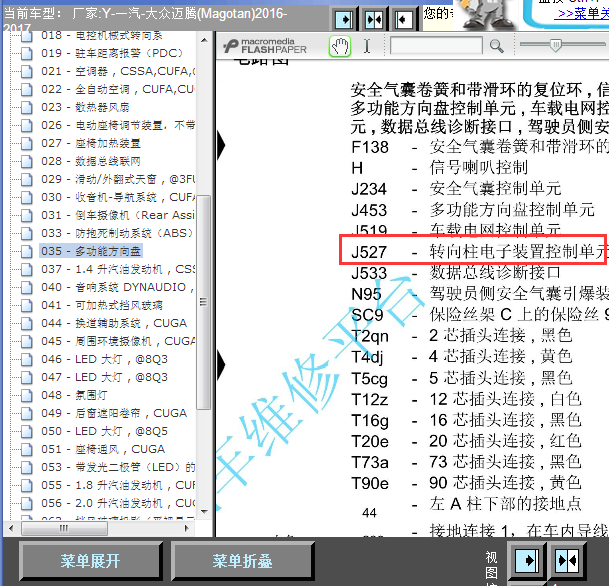609x586 pixels.
Task: Open tree item 030 收音机-导航系统
Action: pyautogui.click(x=118, y=197)
